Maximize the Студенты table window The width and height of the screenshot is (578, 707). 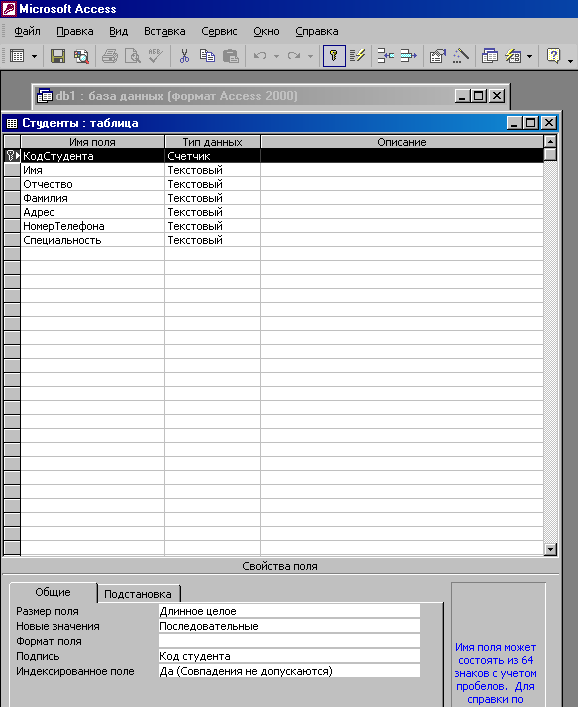point(531,123)
